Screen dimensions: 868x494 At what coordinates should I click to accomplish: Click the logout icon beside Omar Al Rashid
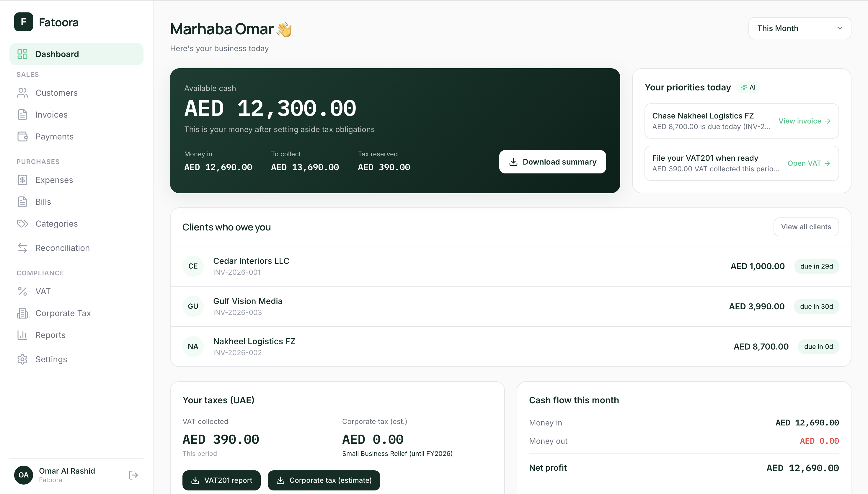pos(133,475)
